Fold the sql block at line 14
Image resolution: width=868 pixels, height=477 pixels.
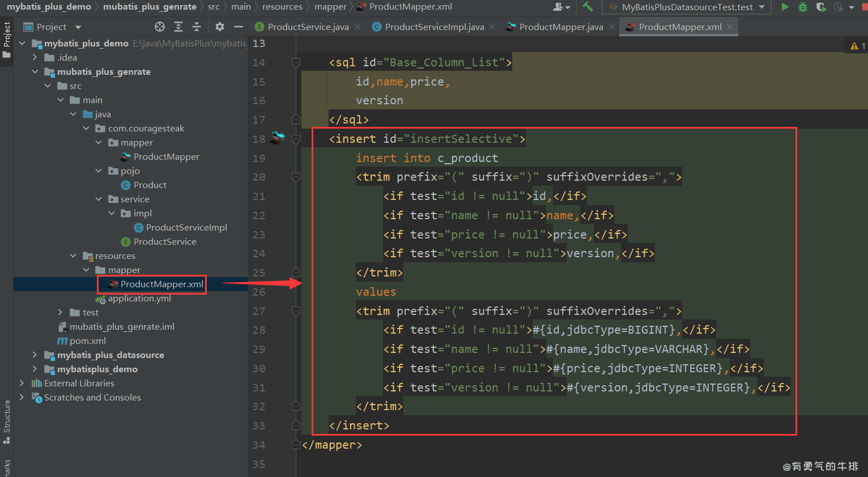click(x=296, y=62)
